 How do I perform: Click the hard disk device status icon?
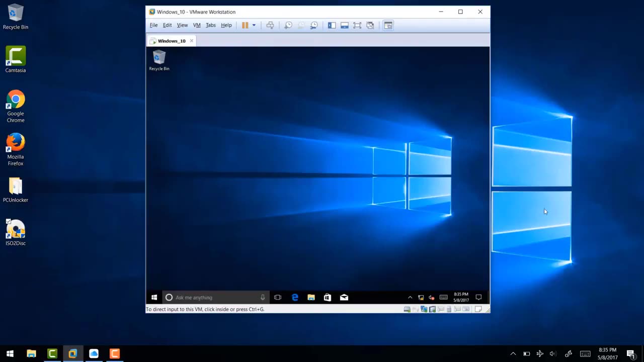point(407,309)
